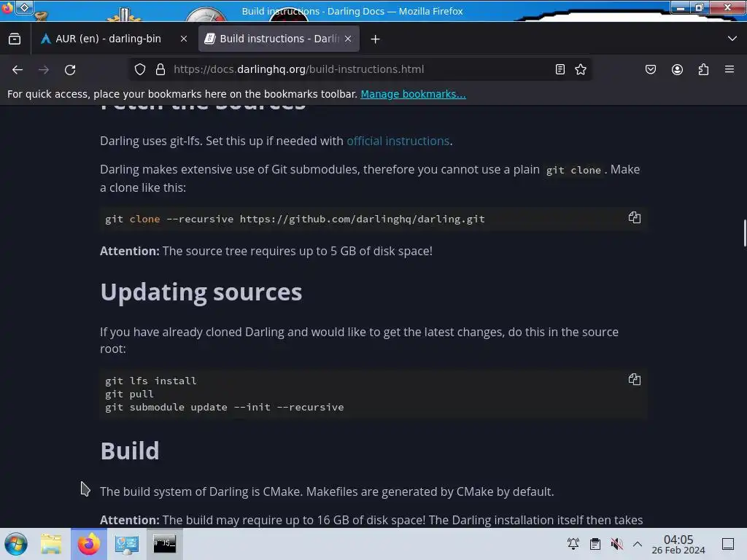
Task: Open tracking protection shield panel
Action: (140, 69)
